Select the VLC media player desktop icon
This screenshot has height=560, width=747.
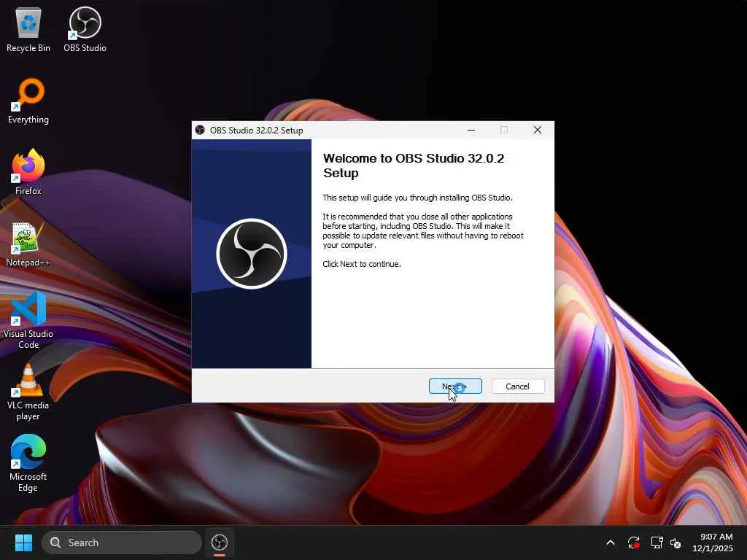pos(28,392)
